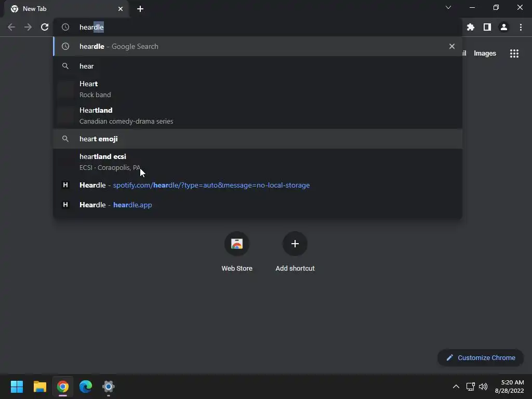
Task: Open the Heardle spotify.com suggestion
Action: (x=258, y=185)
